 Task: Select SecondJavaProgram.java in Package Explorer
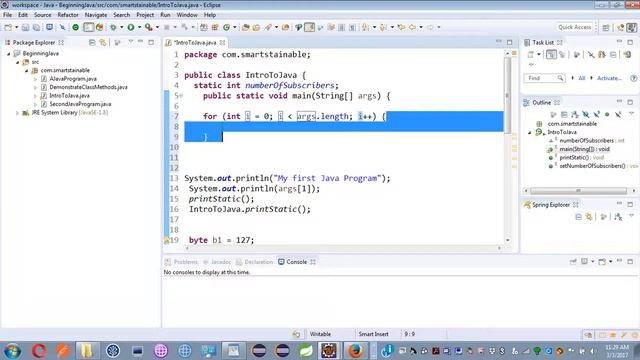pyautogui.click(x=80, y=104)
